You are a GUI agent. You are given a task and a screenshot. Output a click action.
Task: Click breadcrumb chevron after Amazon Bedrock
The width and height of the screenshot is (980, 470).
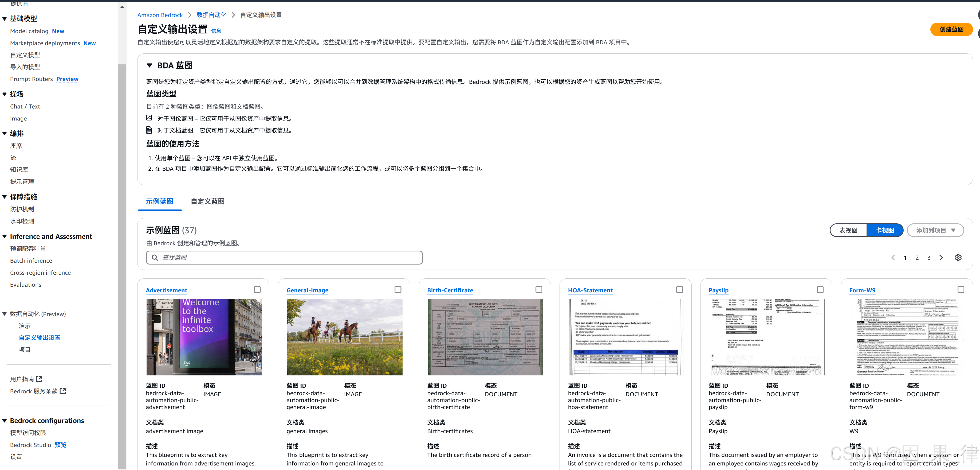(190, 15)
